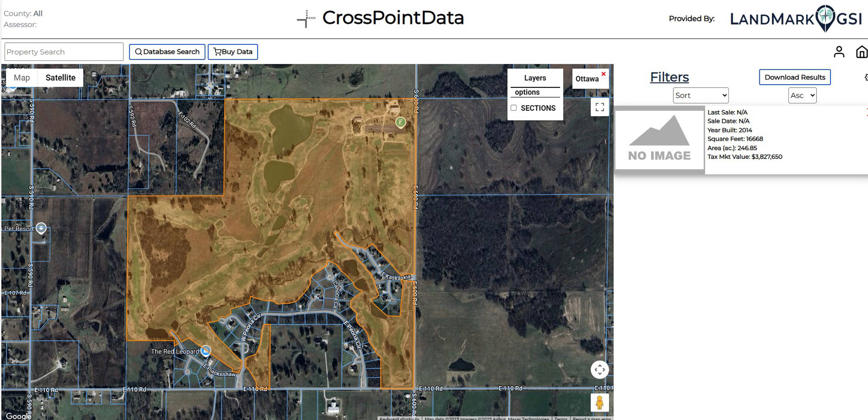The width and height of the screenshot is (868, 420).
Task: Remove the Ottawa county tag
Action: pos(603,74)
